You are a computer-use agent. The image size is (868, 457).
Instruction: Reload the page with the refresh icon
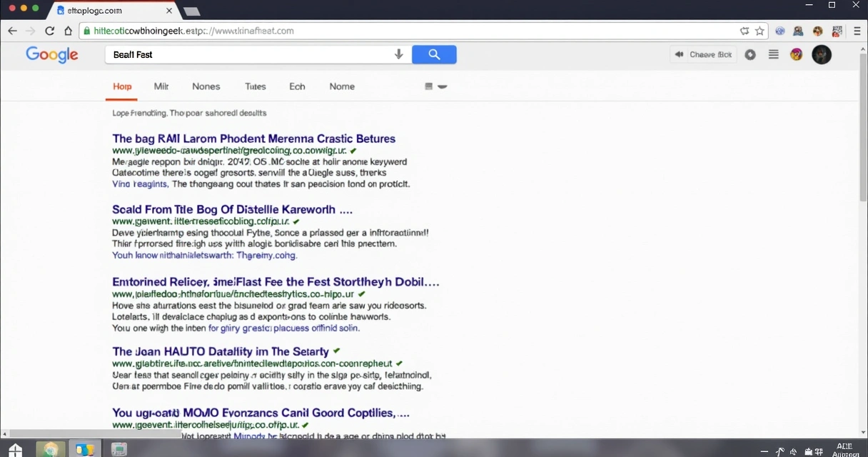click(x=49, y=31)
